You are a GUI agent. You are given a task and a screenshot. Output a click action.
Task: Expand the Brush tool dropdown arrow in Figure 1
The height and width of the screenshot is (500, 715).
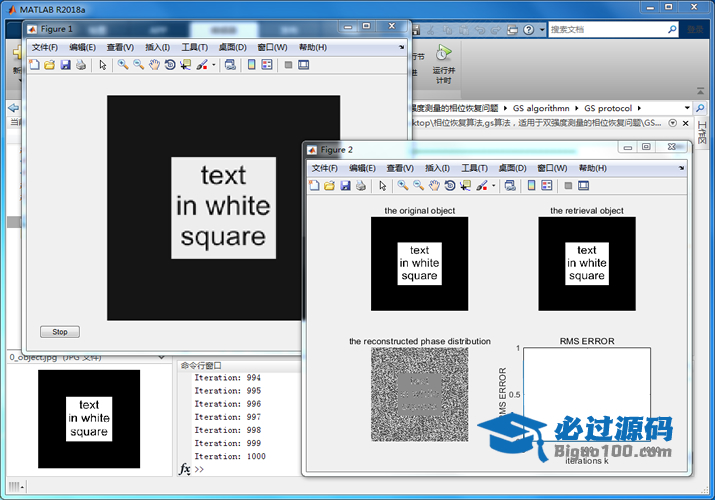214,65
